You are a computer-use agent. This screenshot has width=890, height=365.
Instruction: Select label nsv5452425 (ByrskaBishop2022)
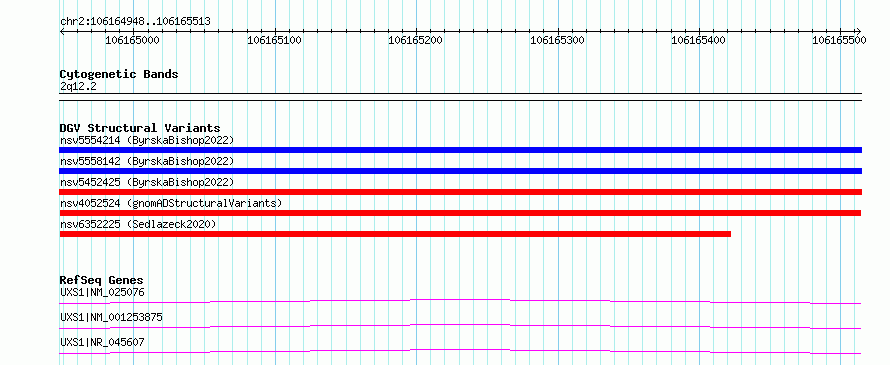click(x=147, y=182)
